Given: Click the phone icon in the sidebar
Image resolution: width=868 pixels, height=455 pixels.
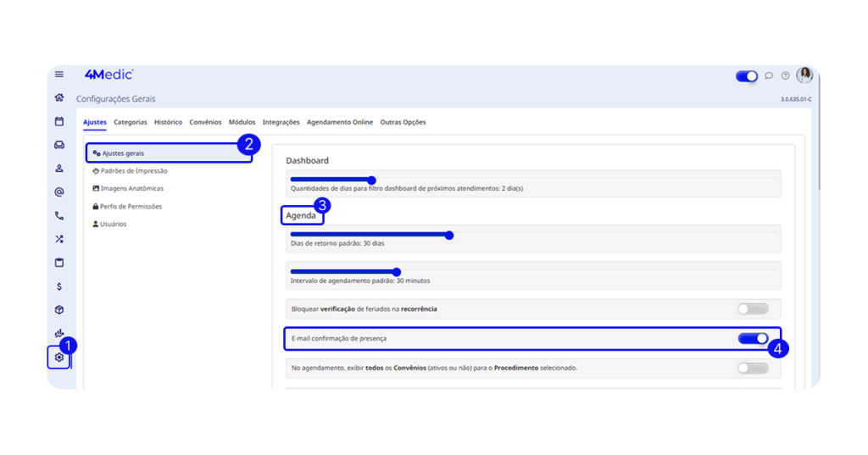Looking at the screenshot, I should point(59,216).
